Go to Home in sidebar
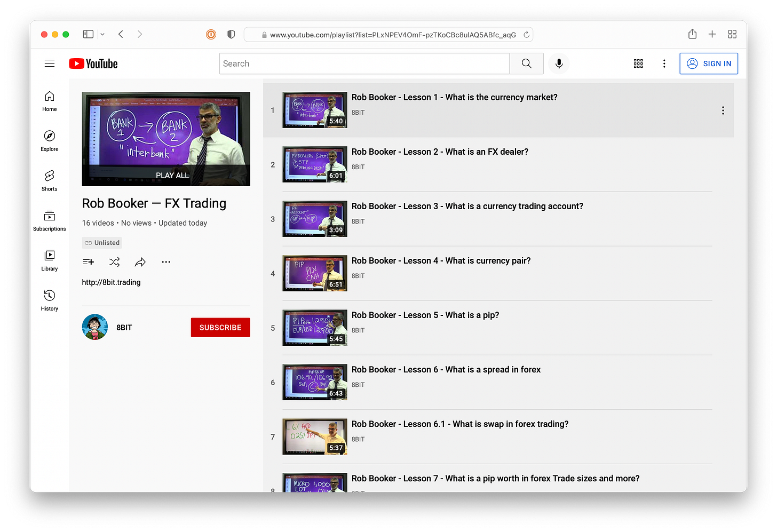Screen dimensions: 777x532 coord(50,101)
